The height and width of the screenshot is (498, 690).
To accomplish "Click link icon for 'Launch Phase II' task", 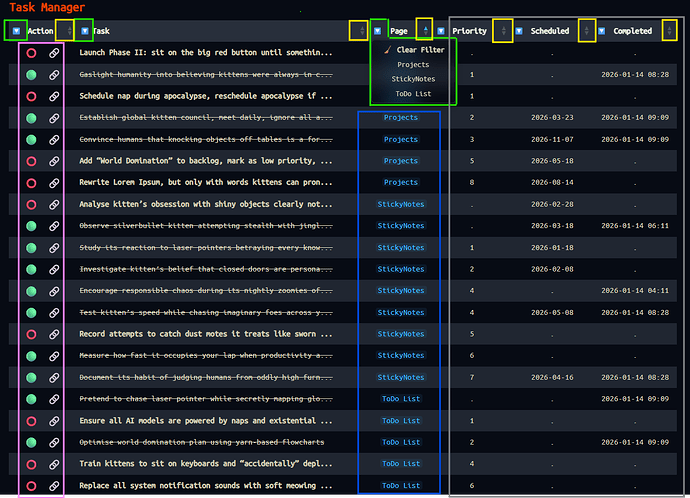I will tap(54, 52).
